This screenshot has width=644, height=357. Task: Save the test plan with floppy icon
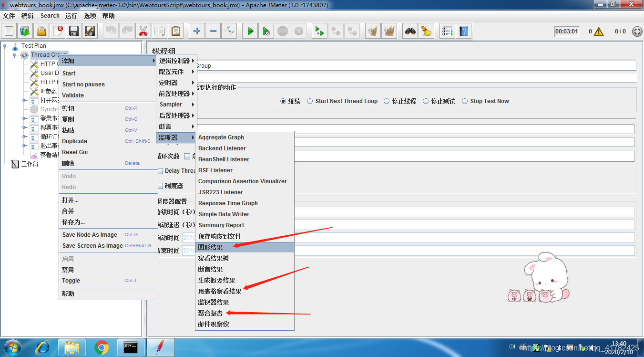(x=74, y=31)
